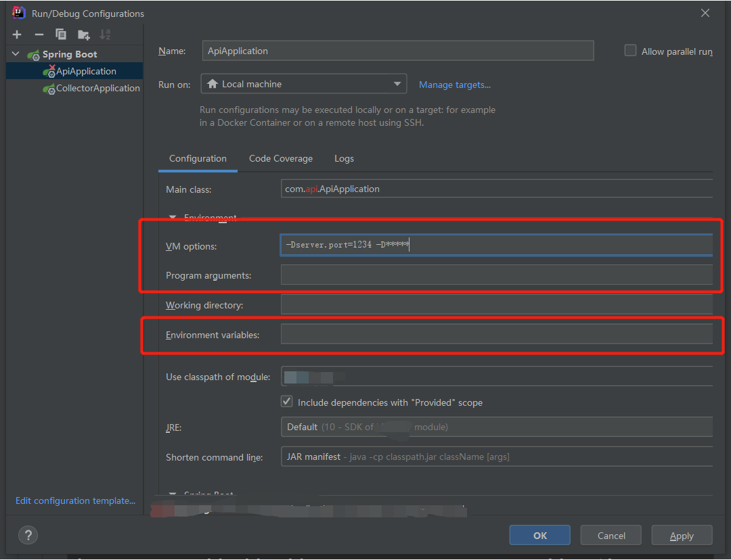Click the home icon in Run on
Image resolution: width=731 pixels, height=560 pixels.
click(x=213, y=84)
